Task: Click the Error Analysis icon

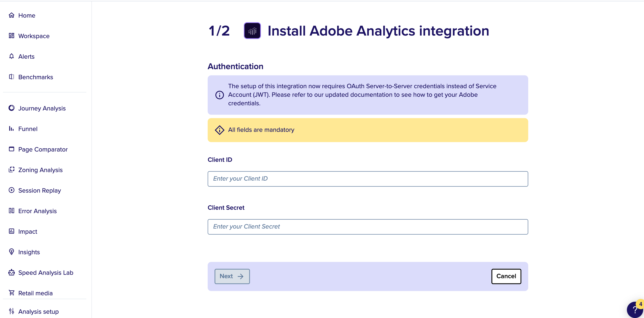Action: pos(11,211)
